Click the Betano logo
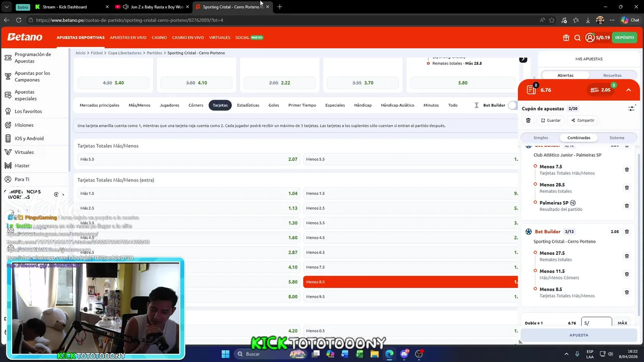The width and height of the screenshot is (644, 362). pyautogui.click(x=25, y=37)
